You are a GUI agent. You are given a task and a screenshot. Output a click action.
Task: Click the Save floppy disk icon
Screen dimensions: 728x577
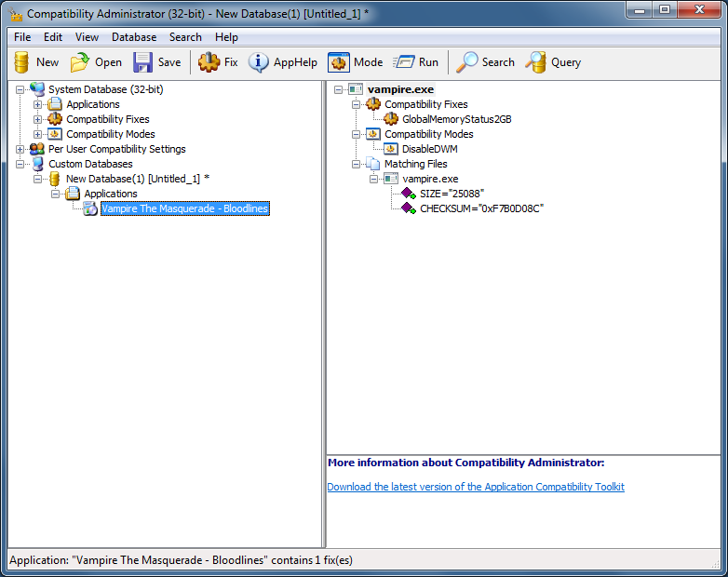coord(142,62)
